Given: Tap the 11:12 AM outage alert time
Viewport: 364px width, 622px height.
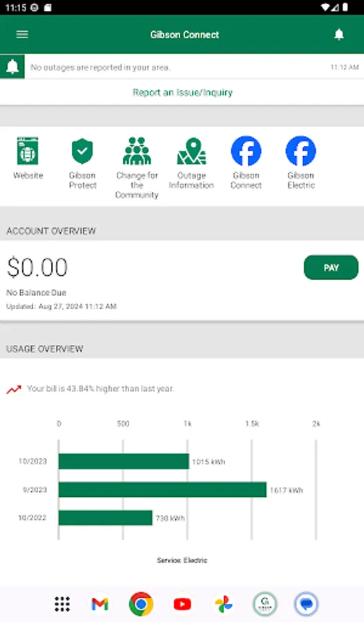Looking at the screenshot, I should 345,68.
